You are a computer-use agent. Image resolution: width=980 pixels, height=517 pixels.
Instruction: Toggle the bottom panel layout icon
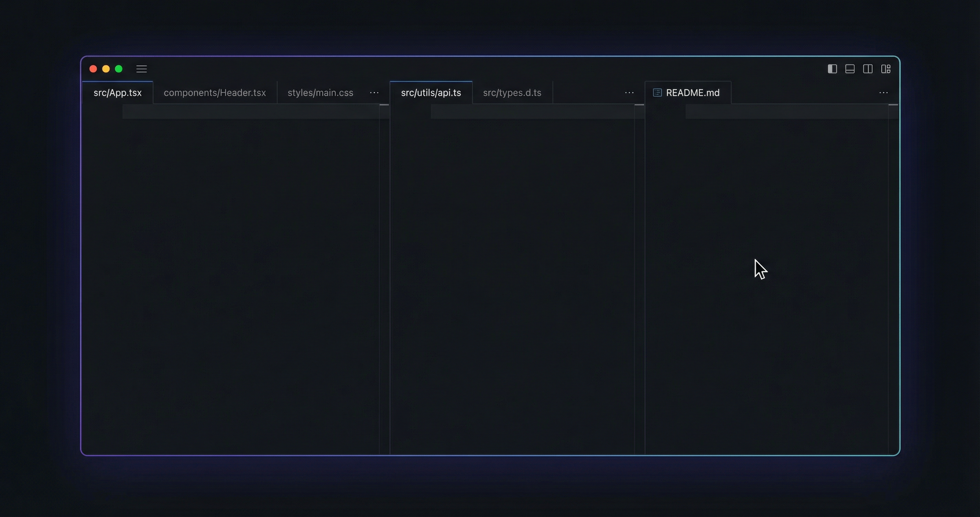[850, 69]
